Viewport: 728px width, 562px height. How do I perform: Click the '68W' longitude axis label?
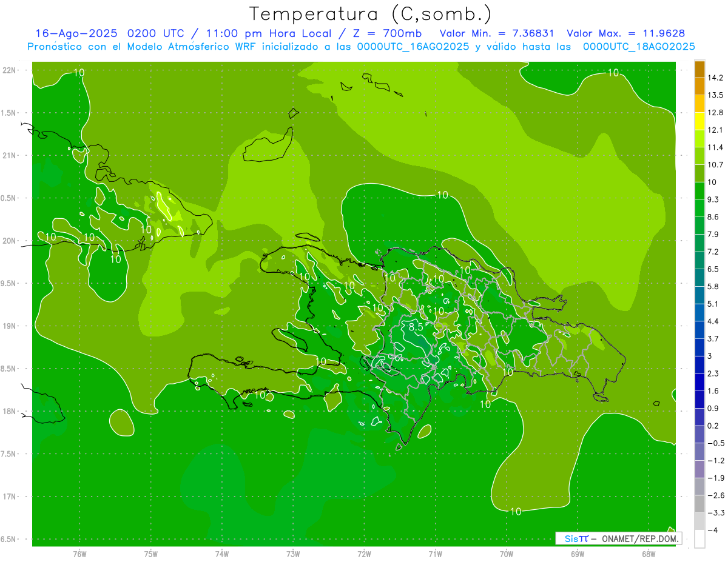(x=648, y=554)
